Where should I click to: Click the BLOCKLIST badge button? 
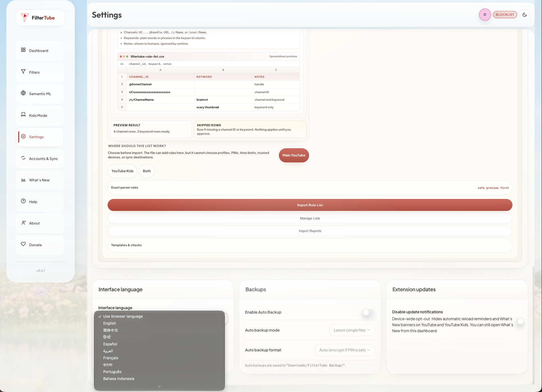click(x=505, y=15)
